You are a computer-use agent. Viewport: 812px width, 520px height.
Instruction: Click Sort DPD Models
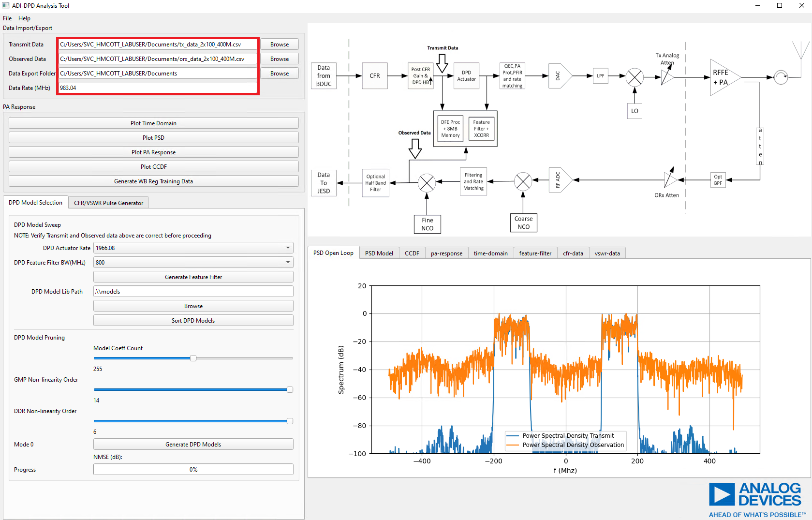pos(193,320)
